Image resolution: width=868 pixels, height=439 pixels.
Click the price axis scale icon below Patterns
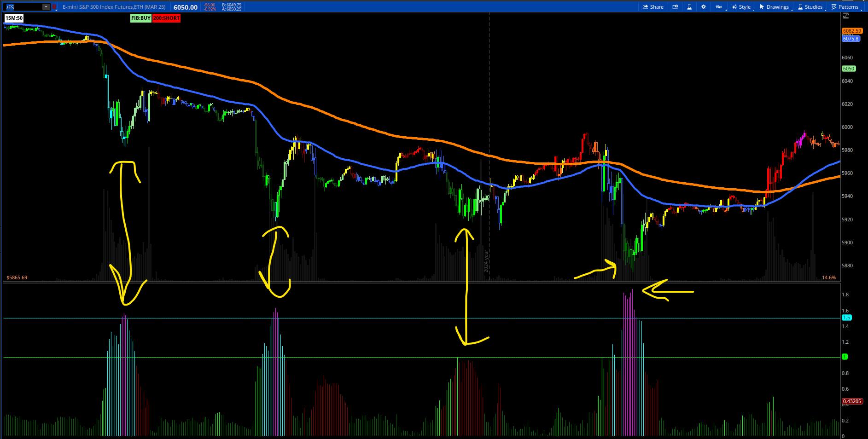tap(846, 16)
